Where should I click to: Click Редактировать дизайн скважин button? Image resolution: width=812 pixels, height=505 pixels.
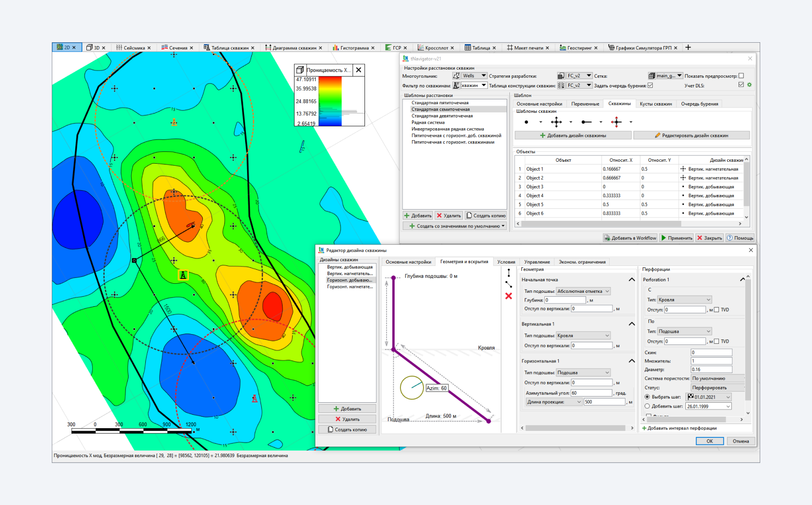(691, 135)
